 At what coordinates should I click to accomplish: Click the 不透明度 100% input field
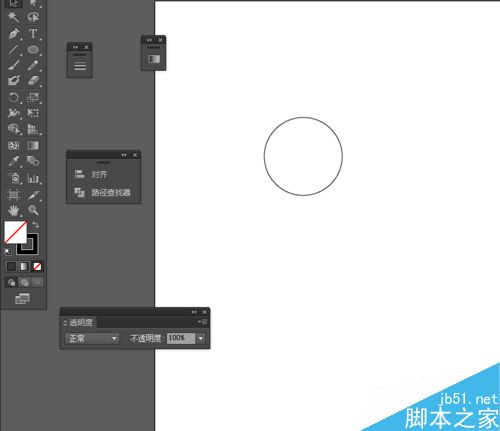point(181,338)
